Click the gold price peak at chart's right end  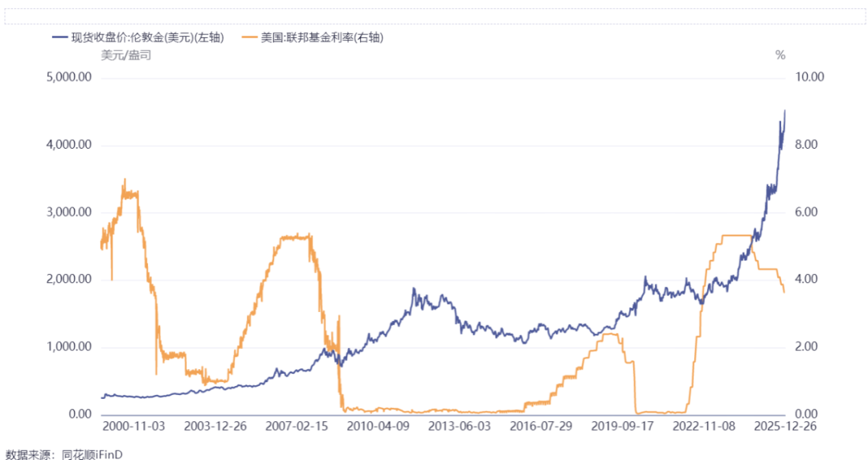tap(785, 111)
